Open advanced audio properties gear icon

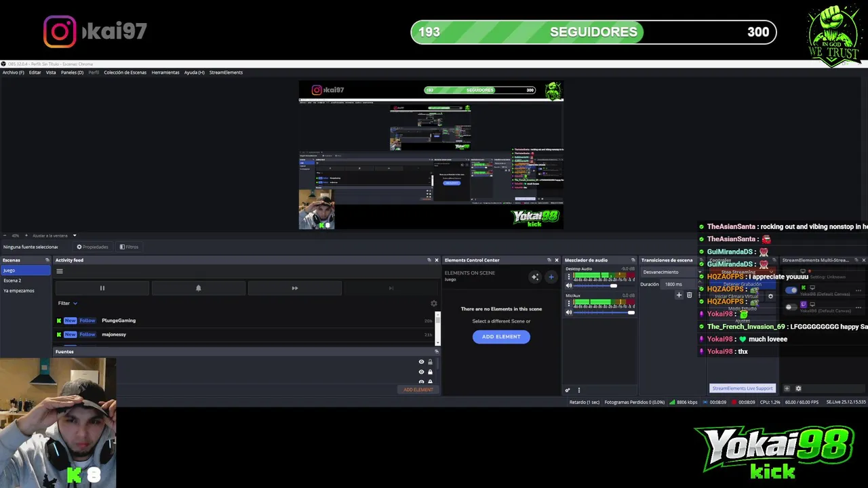click(568, 390)
